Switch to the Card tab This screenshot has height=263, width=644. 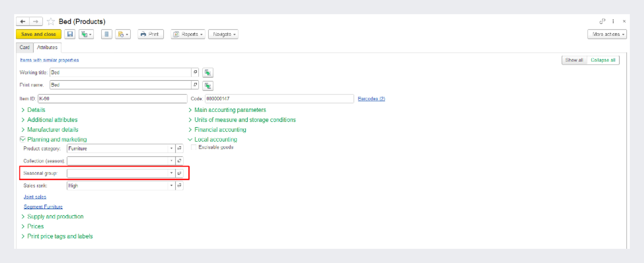click(25, 48)
